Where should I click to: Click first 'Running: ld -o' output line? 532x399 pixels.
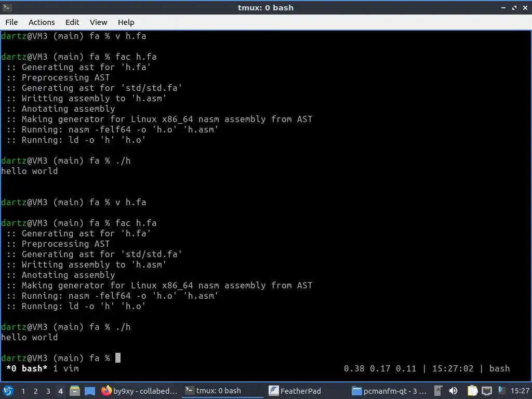pos(76,140)
